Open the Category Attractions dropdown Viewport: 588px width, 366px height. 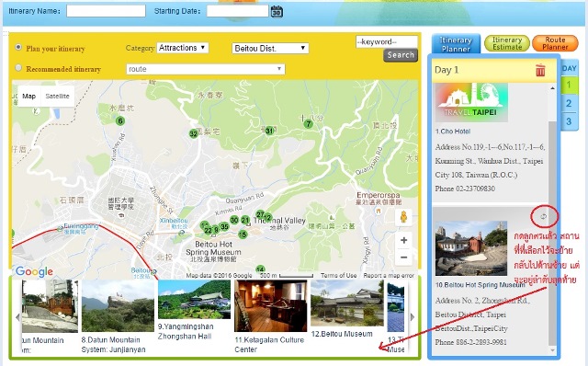(182, 48)
